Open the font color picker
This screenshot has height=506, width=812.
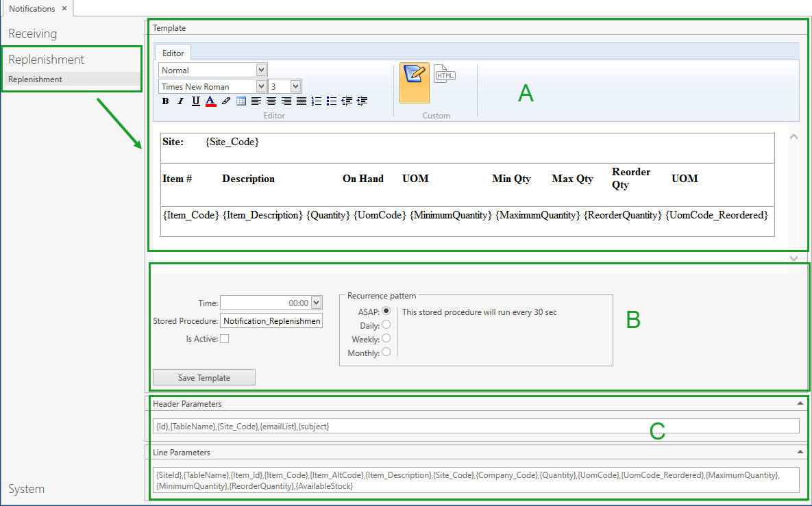[210, 101]
